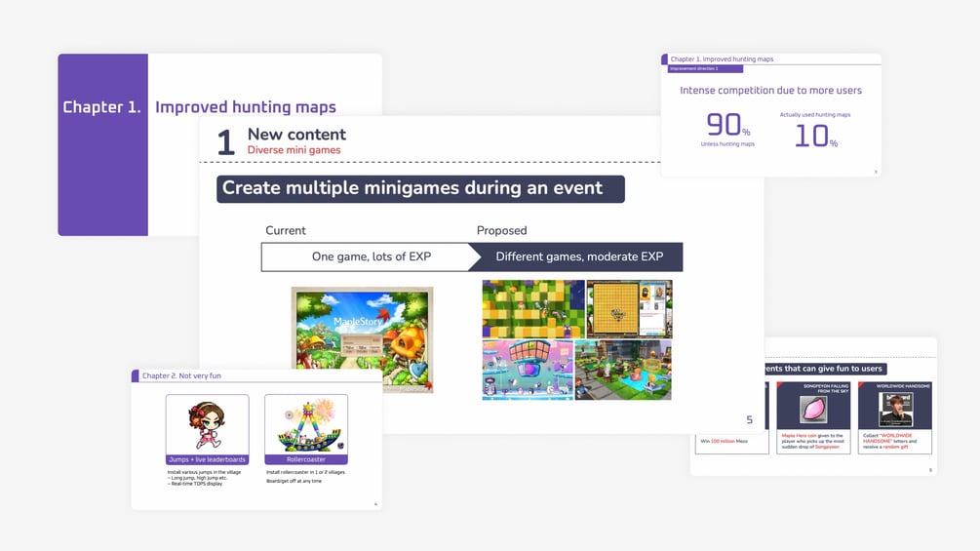Click the purple 'Chapter 1.' label
Viewport: 980px width, 551px height.
(101, 107)
